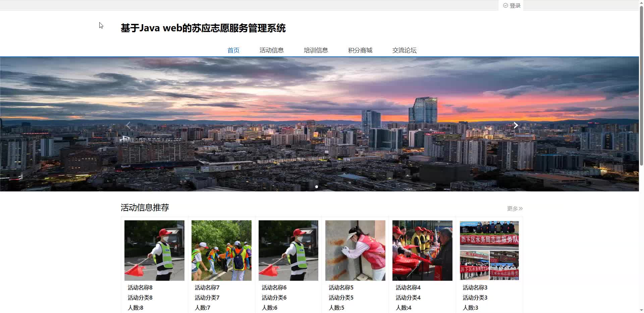
Task: Click the 活动信息推荐 section heading
Action: click(x=145, y=208)
